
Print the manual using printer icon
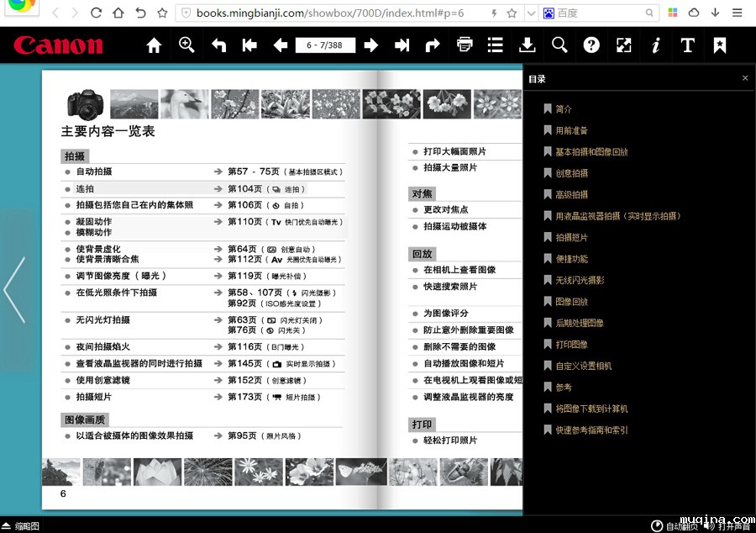(465, 45)
